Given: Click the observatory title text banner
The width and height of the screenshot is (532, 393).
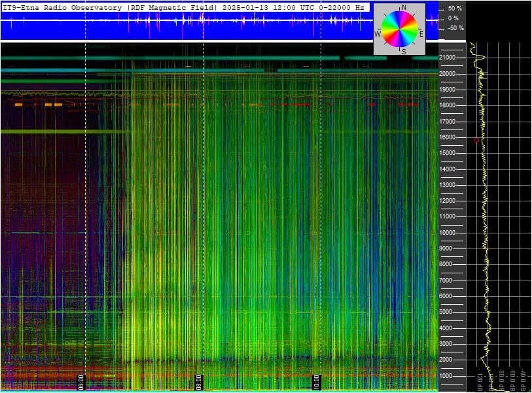Looking at the screenshot, I should pyautogui.click(x=185, y=7).
